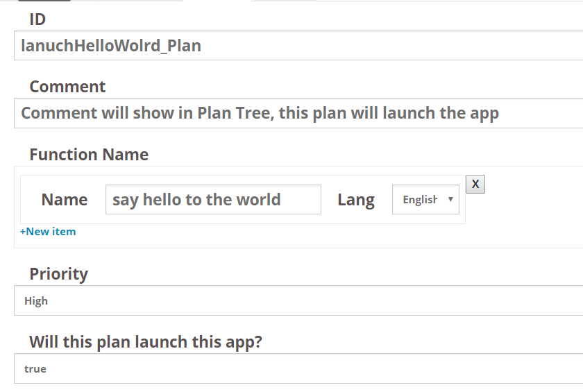583x392 pixels.
Task: Click the Comment label
Action: click(x=67, y=87)
